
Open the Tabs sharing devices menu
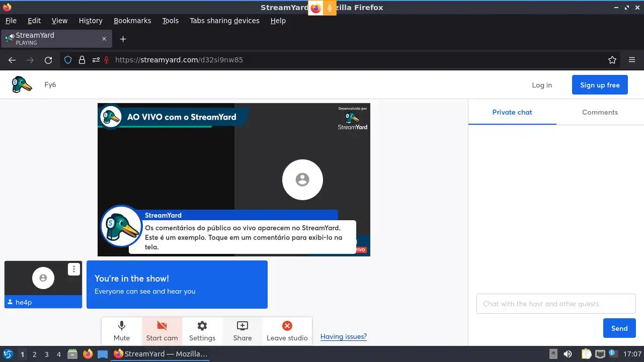(x=224, y=21)
